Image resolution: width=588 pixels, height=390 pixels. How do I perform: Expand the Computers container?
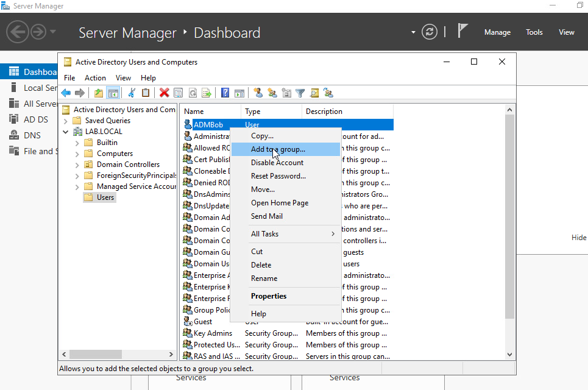(x=77, y=154)
